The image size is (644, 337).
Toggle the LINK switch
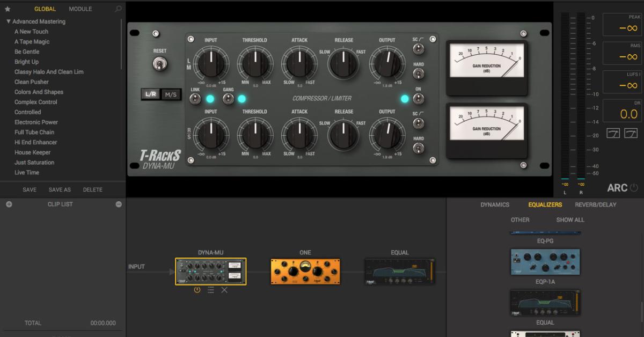point(195,99)
